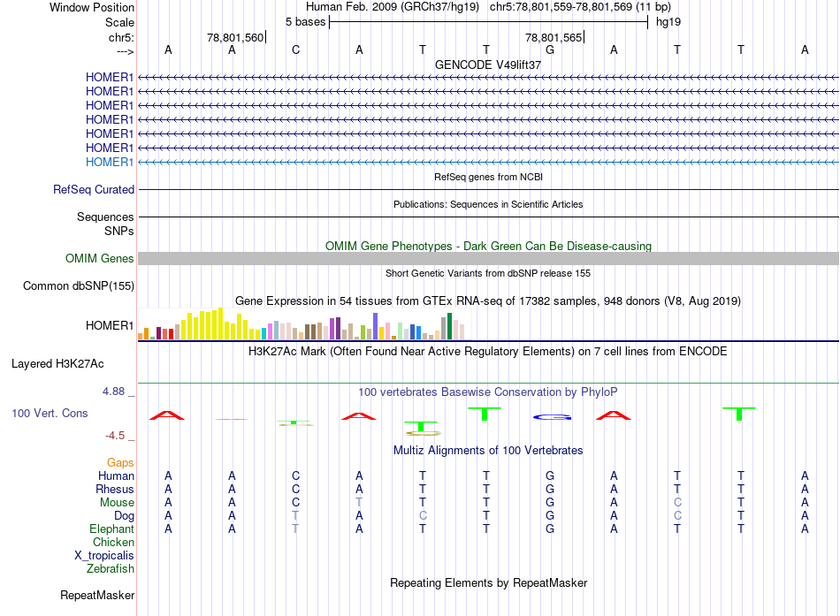Click the Sequences track label
This screenshot has height=616, width=840.
click(105, 217)
